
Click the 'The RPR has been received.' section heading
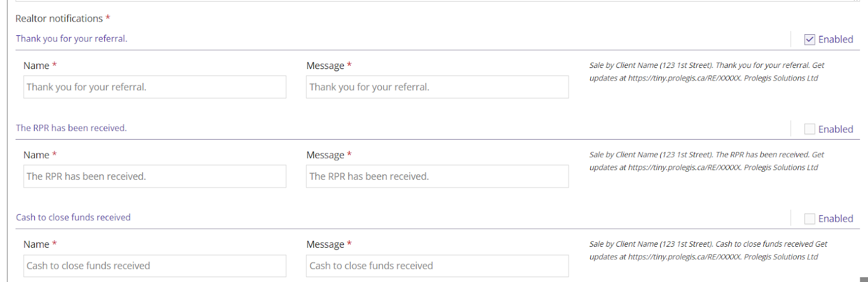coord(71,128)
